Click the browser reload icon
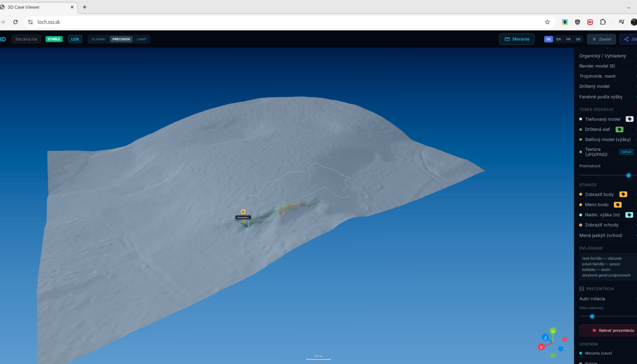Screen dimensions: 637x364 click(15, 21)
